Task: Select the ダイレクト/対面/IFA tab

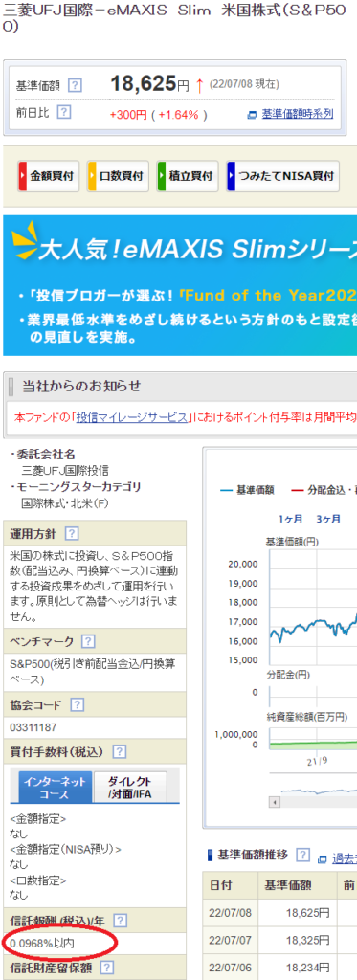Action: pyautogui.click(x=130, y=787)
